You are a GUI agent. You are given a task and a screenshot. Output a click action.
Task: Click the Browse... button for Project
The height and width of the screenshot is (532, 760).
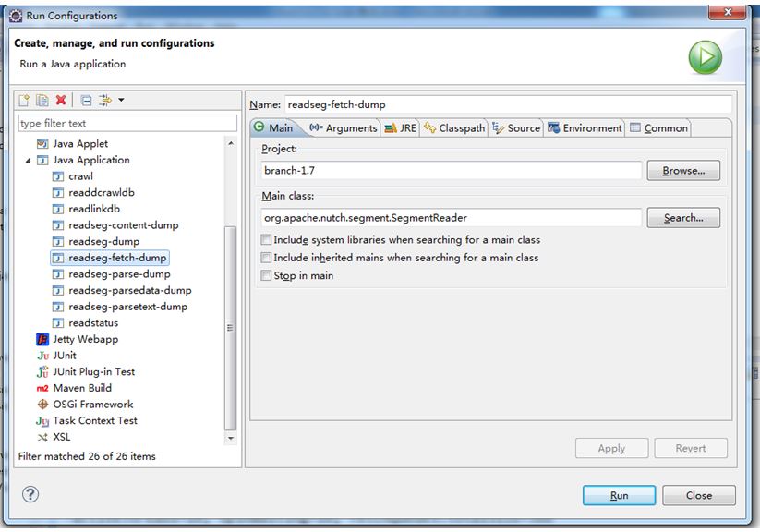tap(683, 171)
